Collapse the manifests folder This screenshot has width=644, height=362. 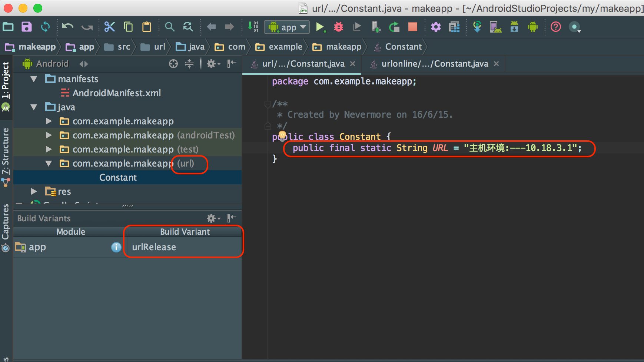34,79
